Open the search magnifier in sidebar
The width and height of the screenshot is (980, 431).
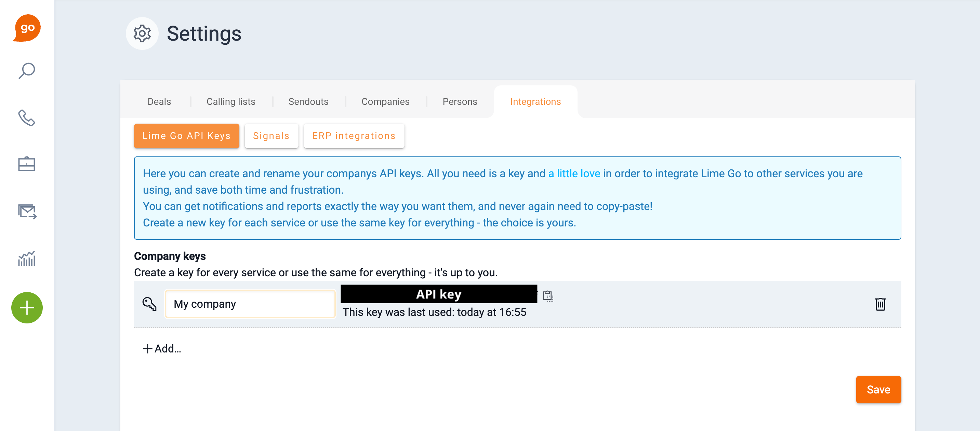tap(27, 71)
